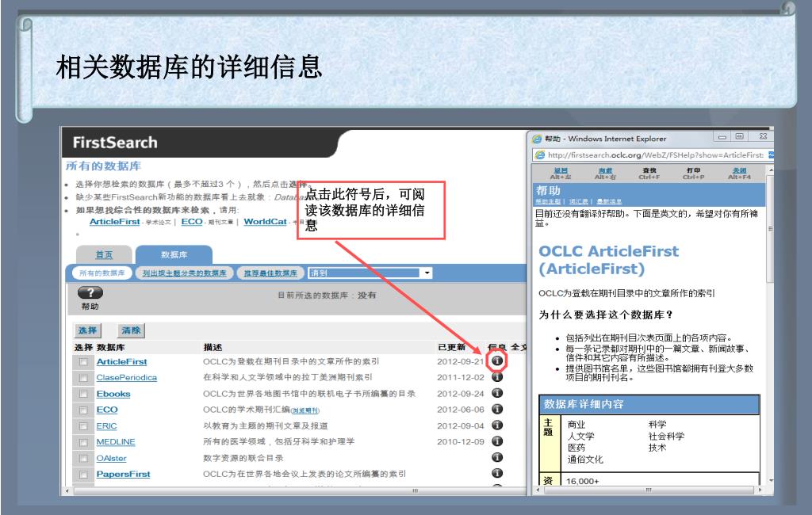Click the help window horizontal scrollbar
Image resolution: width=812 pixels, height=515 pixels.
pyautogui.click(x=649, y=490)
